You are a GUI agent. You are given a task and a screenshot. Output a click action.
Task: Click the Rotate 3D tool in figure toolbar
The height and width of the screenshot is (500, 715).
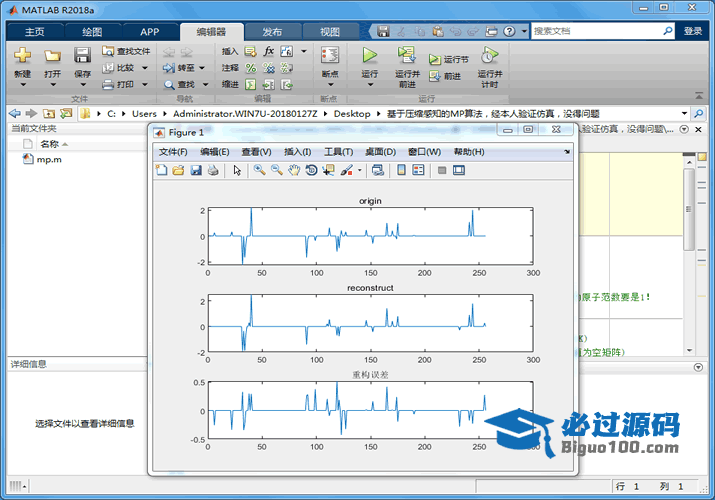coord(311,170)
